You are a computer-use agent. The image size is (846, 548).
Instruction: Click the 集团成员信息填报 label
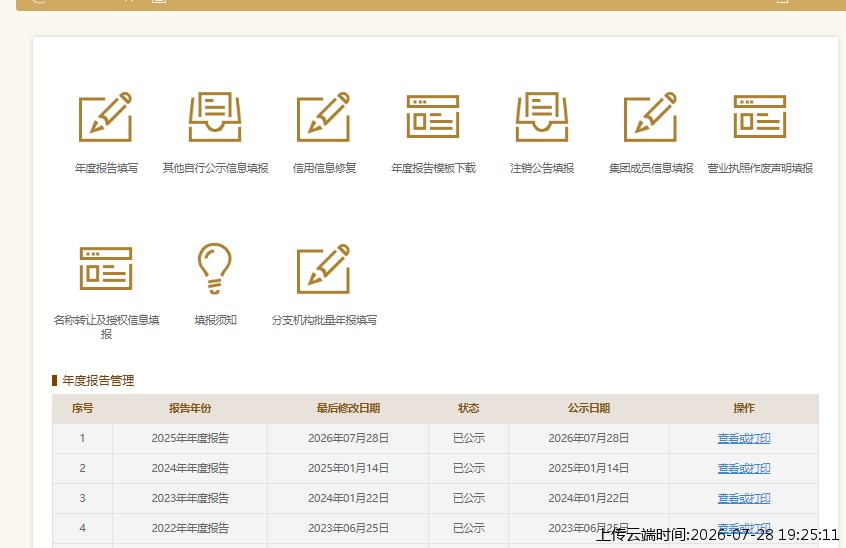pos(651,168)
